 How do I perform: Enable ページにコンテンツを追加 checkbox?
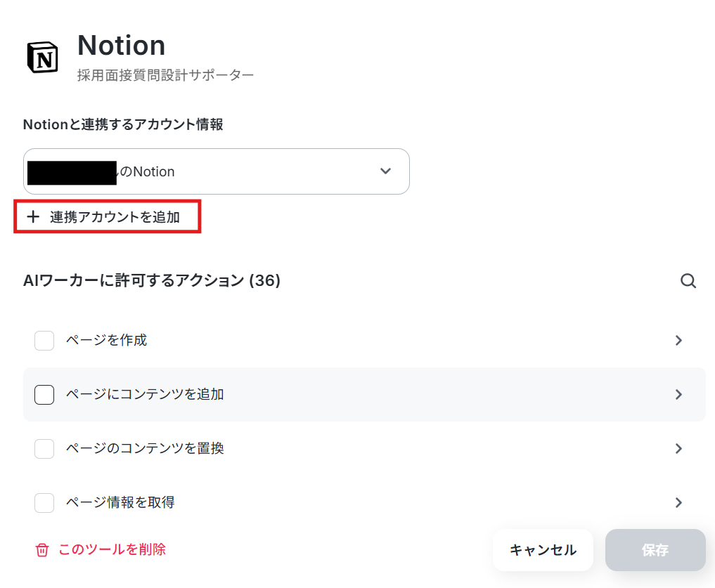click(x=44, y=395)
